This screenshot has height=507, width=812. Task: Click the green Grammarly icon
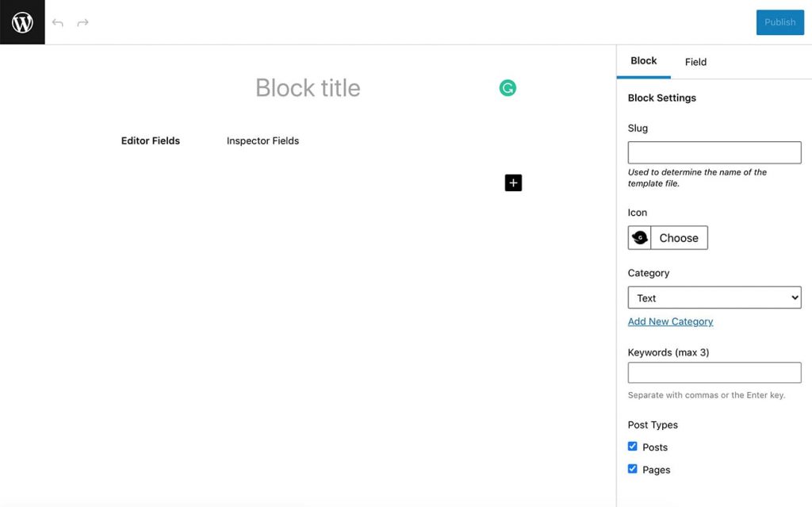point(507,88)
